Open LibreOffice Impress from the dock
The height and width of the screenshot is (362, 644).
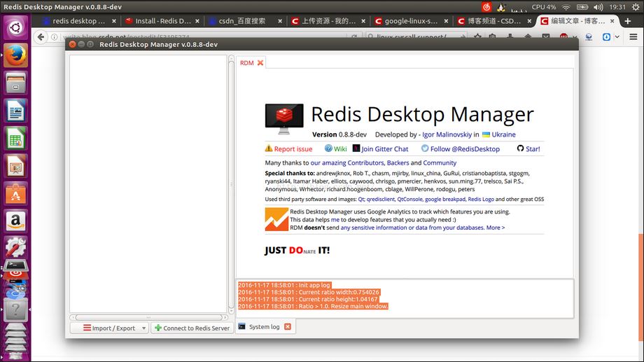[x=15, y=165]
